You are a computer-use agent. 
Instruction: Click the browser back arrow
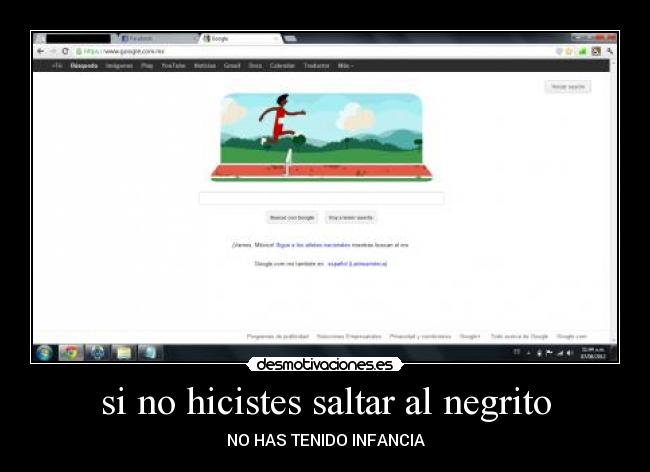(41, 51)
